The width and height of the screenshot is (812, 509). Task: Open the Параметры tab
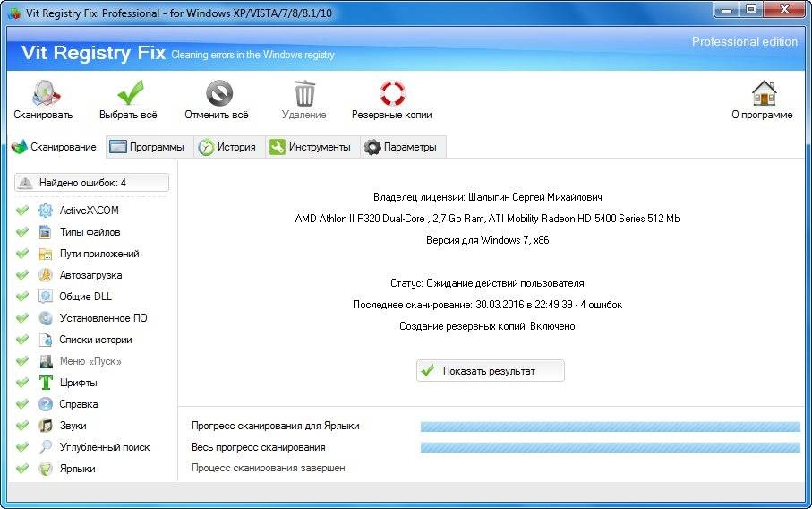click(403, 147)
